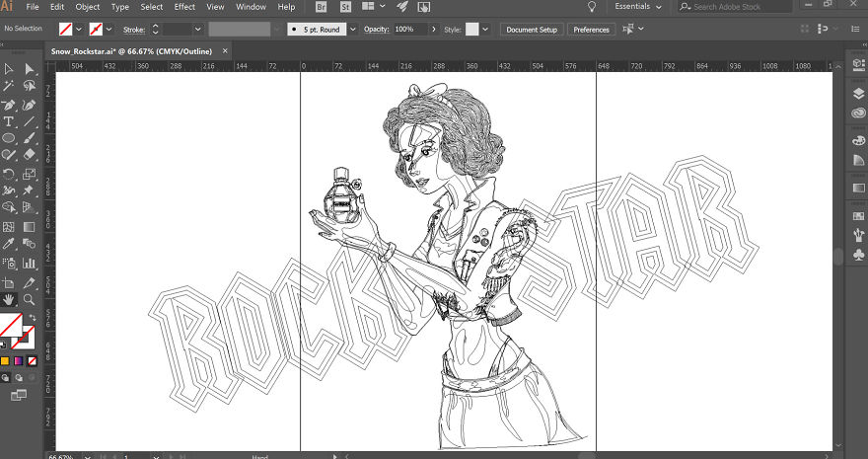Pick the Hand tool in toolbar
The height and width of the screenshot is (459, 868).
pyautogui.click(x=8, y=298)
